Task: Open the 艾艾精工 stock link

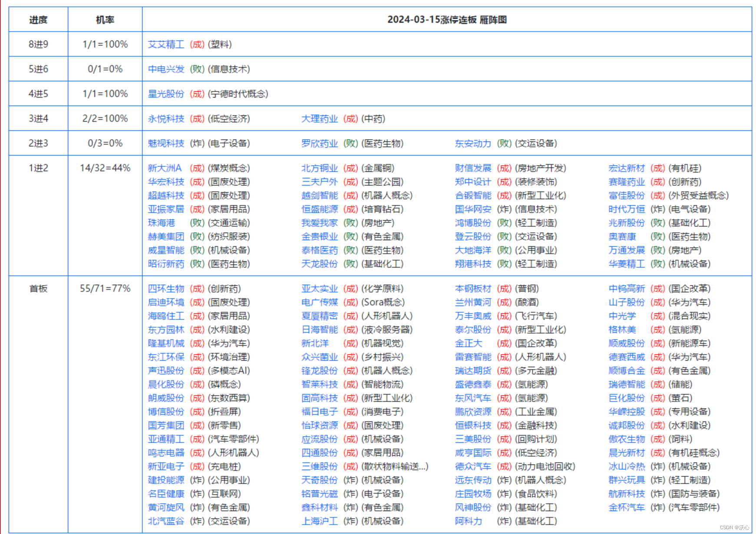Action: (166, 44)
